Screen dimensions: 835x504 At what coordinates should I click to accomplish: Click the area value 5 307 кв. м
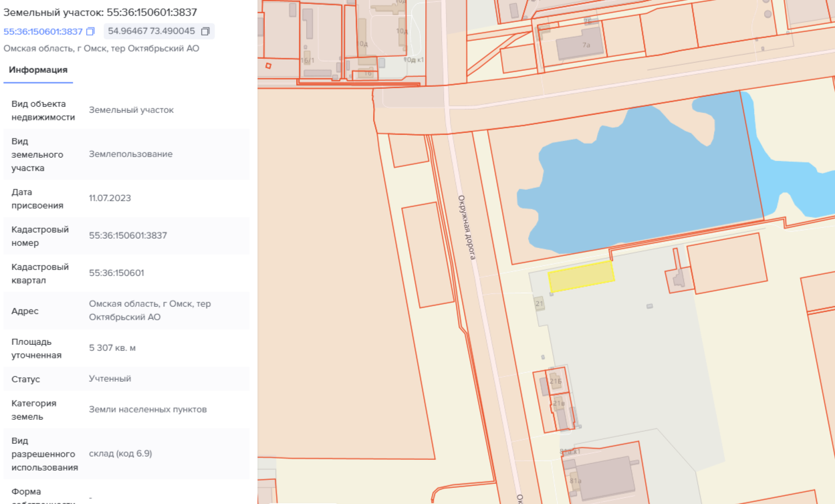point(112,348)
